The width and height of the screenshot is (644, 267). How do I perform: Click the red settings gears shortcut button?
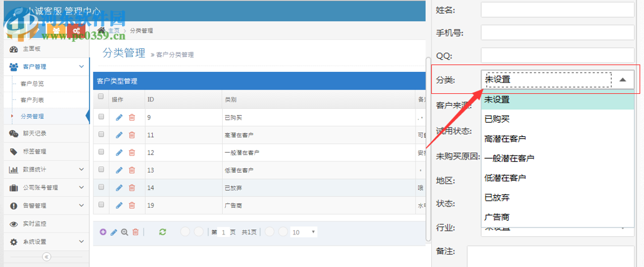pyautogui.click(x=76, y=31)
